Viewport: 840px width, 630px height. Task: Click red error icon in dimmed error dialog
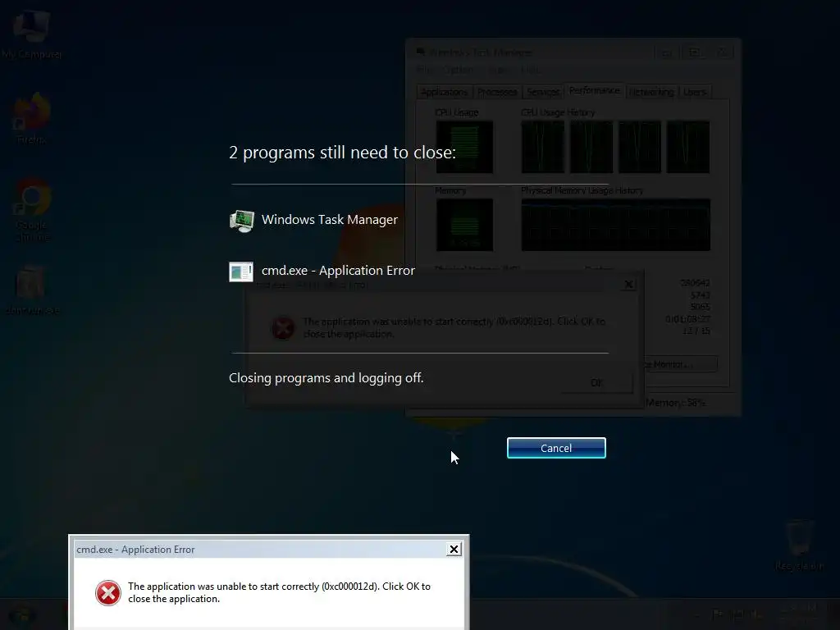(x=283, y=328)
